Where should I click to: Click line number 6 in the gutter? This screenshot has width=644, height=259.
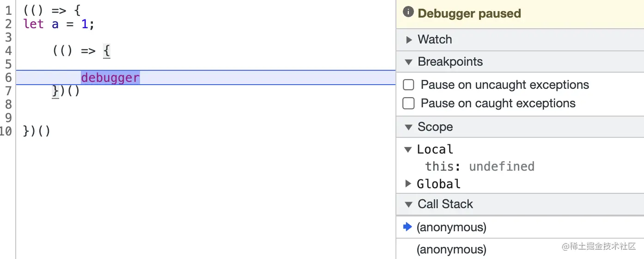pyautogui.click(x=8, y=78)
